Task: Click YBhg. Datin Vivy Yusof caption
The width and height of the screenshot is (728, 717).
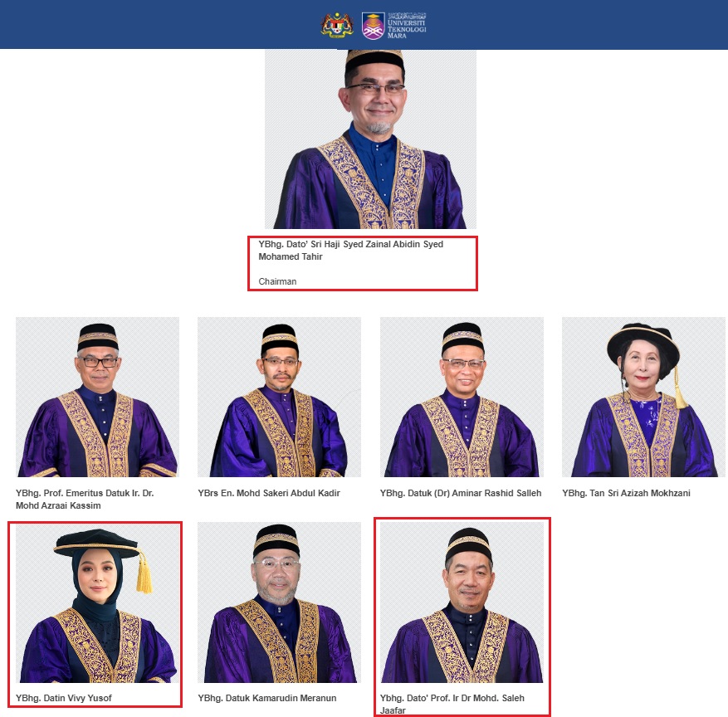Action: point(64,698)
